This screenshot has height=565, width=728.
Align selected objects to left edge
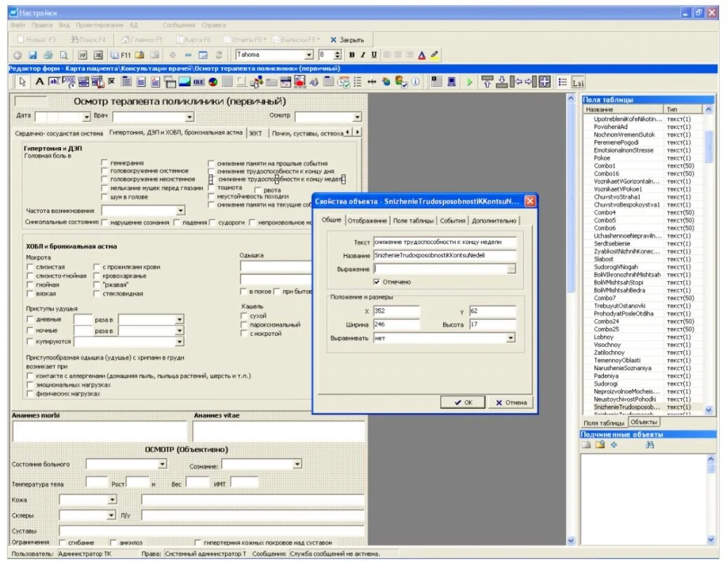coord(515,82)
